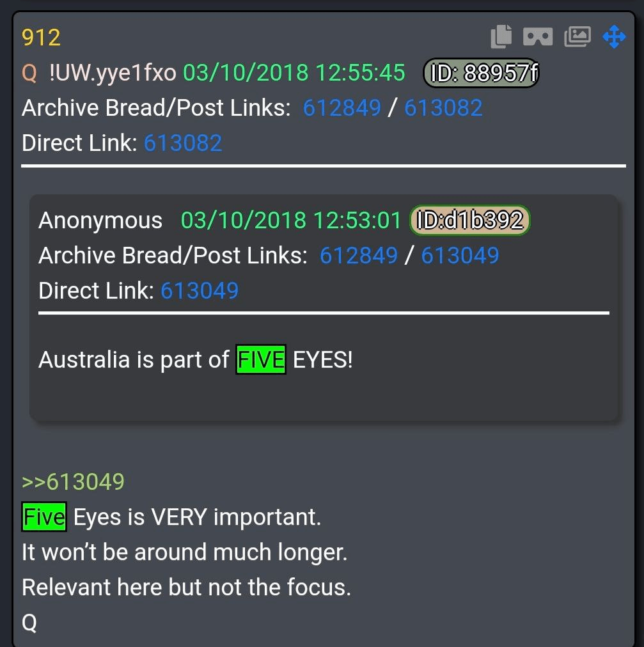The width and height of the screenshot is (644, 647).
Task: Click the VR goggles icon
Action: (537, 36)
